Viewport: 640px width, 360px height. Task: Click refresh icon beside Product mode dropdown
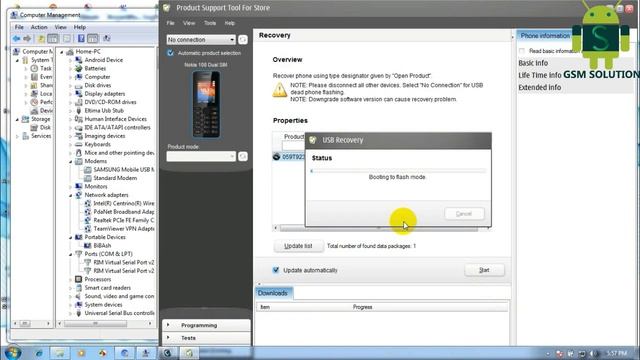tap(243, 156)
